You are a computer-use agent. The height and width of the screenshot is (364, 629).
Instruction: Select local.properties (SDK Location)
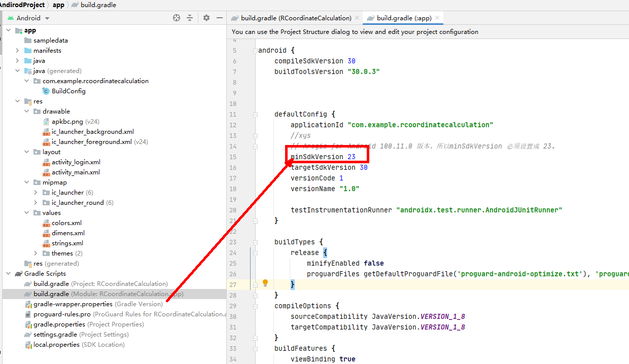74,345
